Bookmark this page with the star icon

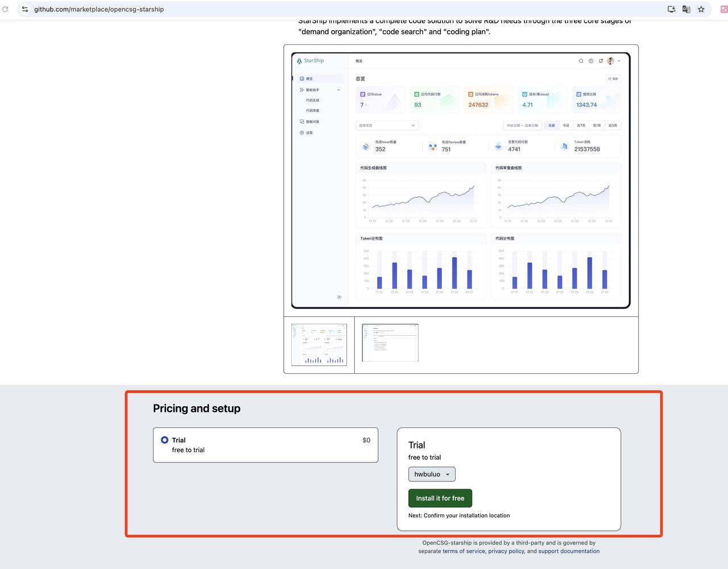[701, 9]
